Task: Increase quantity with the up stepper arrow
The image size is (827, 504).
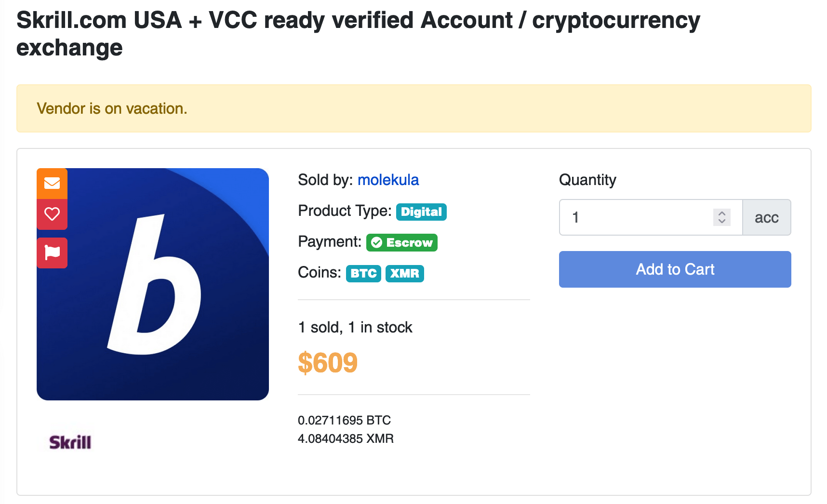Action: [x=722, y=213]
